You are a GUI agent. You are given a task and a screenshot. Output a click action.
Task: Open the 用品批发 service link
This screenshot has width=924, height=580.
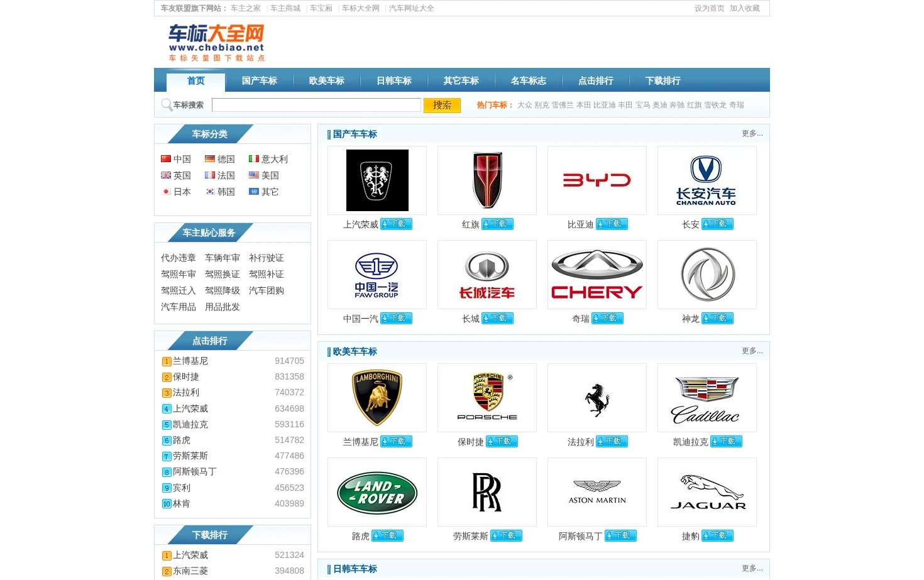pos(223,307)
